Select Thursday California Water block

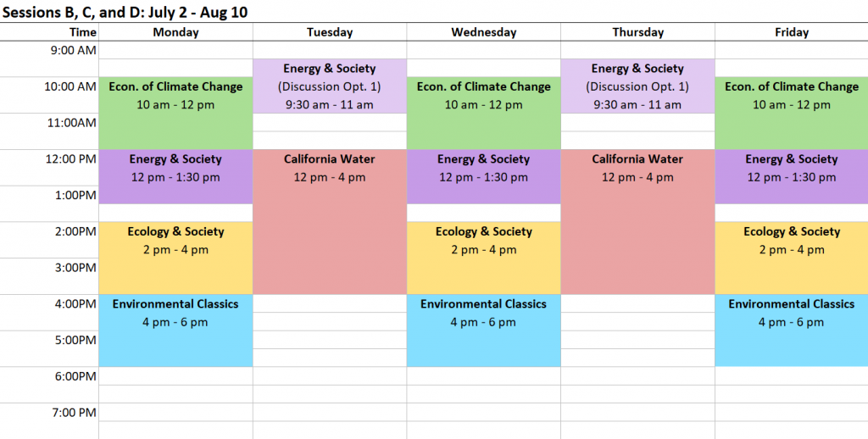(x=637, y=222)
